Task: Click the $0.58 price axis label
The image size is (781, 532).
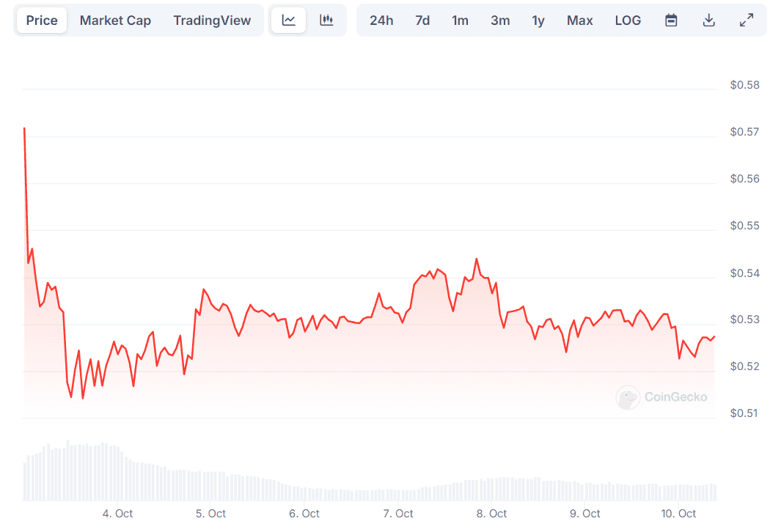Action: point(744,85)
